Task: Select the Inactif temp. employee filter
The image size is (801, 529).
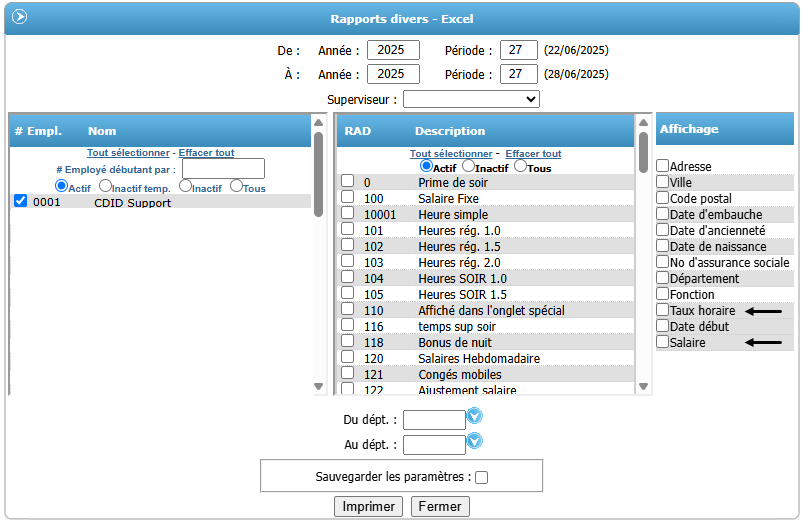Action: tap(106, 186)
